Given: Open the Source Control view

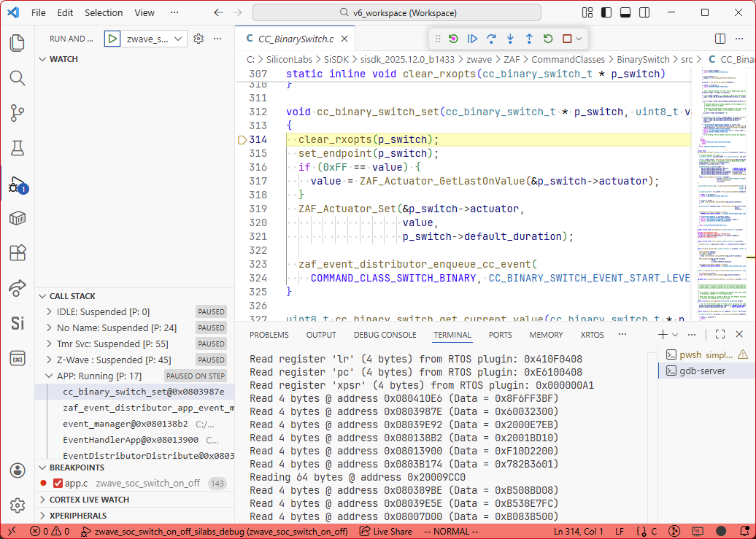Looking at the screenshot, I should [17, 113].
